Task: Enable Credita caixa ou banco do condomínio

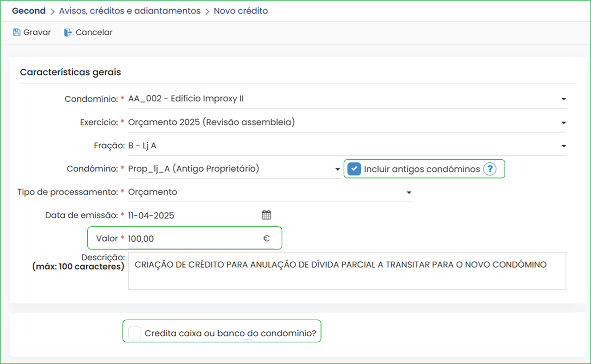Action: coord(135,333)
